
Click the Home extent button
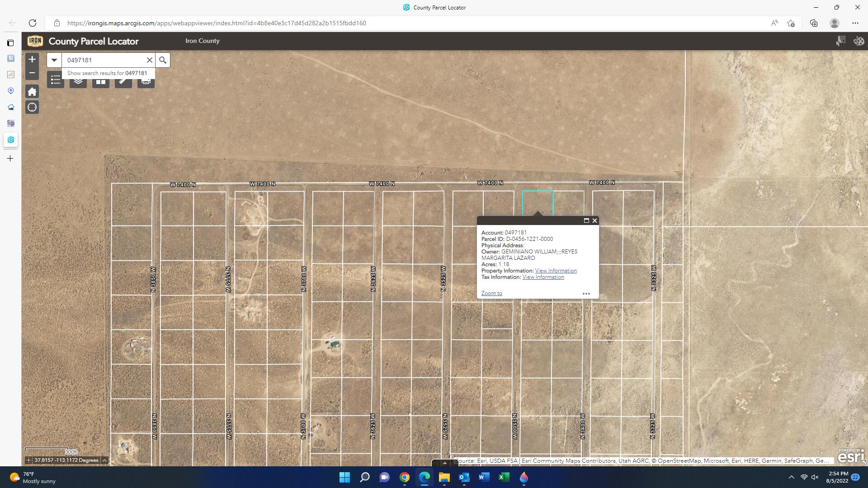click(32, 91)
